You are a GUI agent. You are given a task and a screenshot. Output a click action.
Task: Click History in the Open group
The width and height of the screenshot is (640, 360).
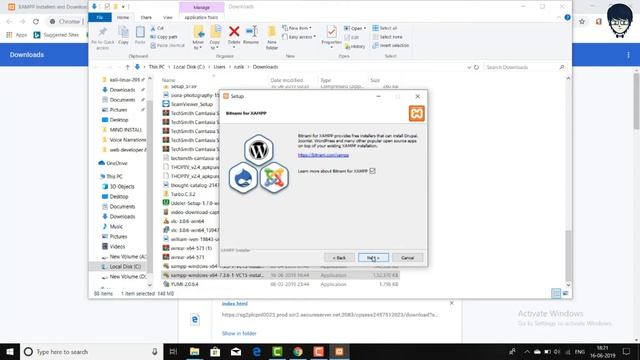pyautogui.click(x=355, y=47)
